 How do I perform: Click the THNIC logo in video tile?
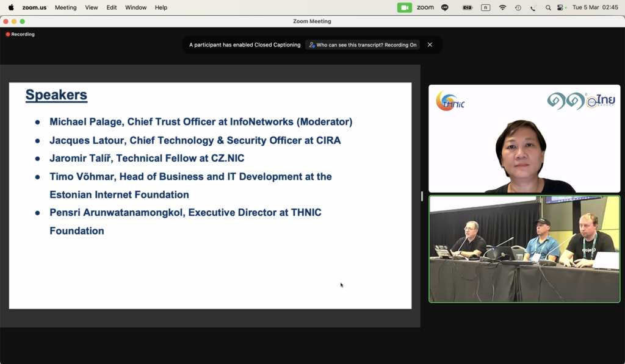point(450,101)
